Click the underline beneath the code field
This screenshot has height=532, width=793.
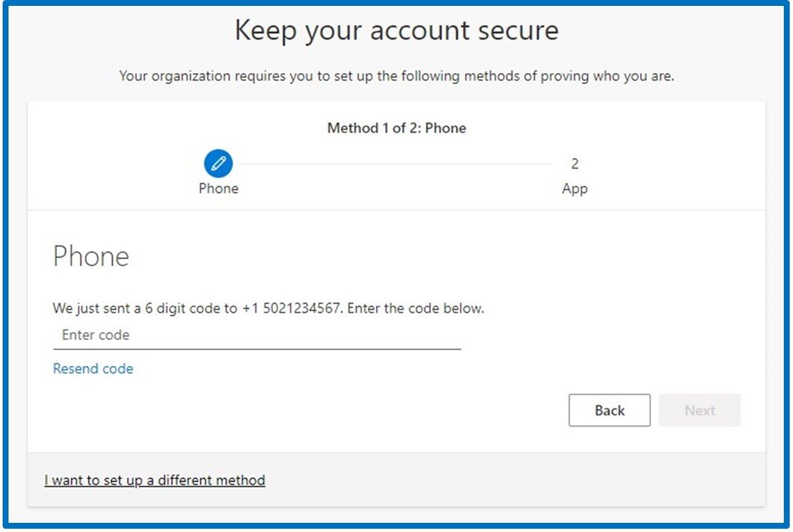(257, 349)
